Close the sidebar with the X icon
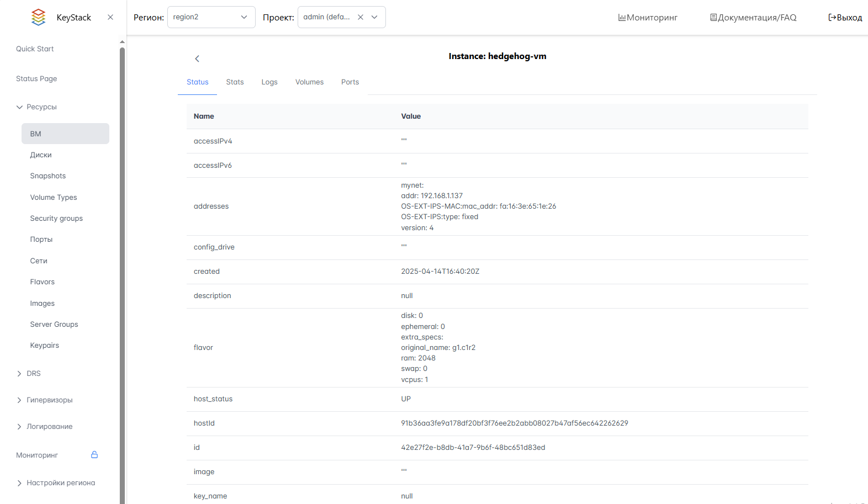 [110, 17]
